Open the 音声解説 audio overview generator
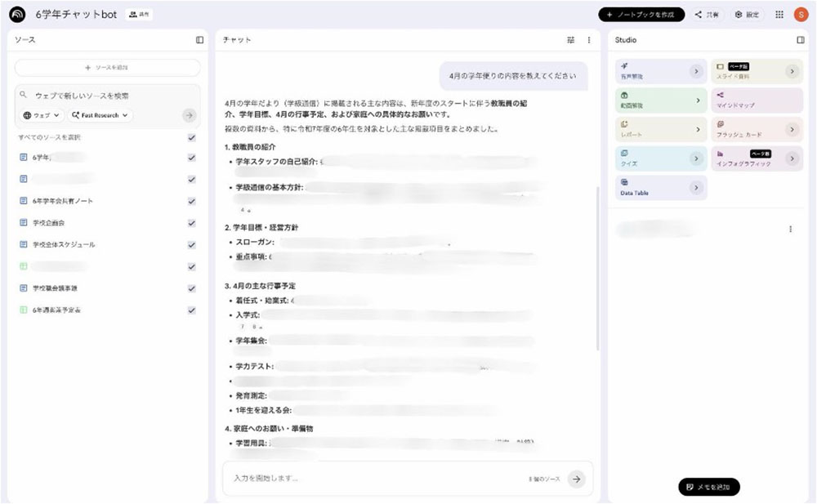Viewport: 817px width, 504px height. (x=660, y=70)
